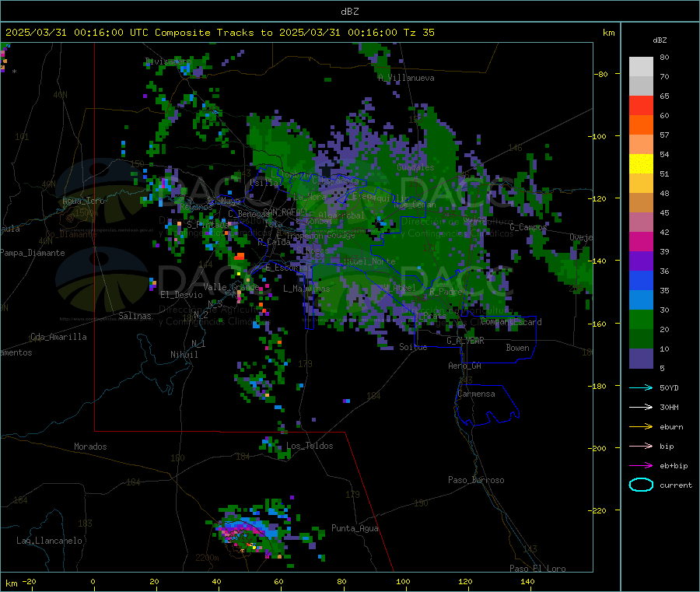Click the 'Atuel_Norte' map label
This screenshot has height=592, width=700.
coord(369,261)
